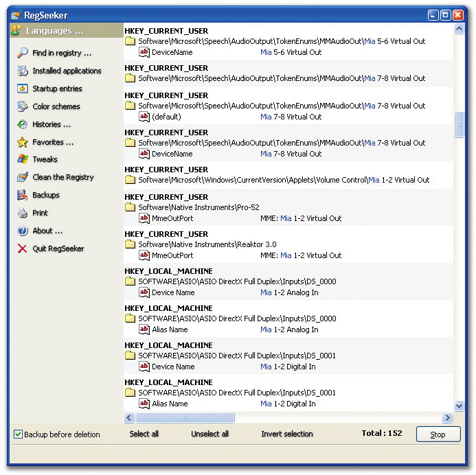Click folder icon beside Volume Control key path
This screenshot has height=475, width=476.
click(x=131, y=180)
